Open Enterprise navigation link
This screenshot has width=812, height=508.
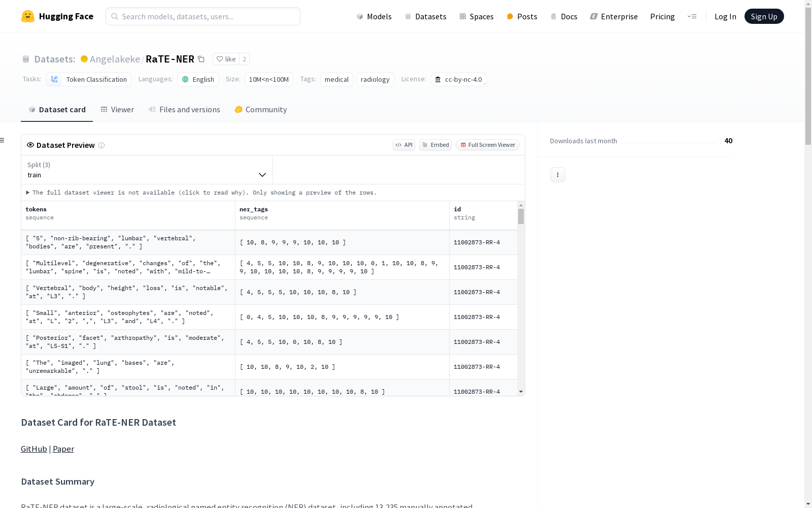point(614,16)
